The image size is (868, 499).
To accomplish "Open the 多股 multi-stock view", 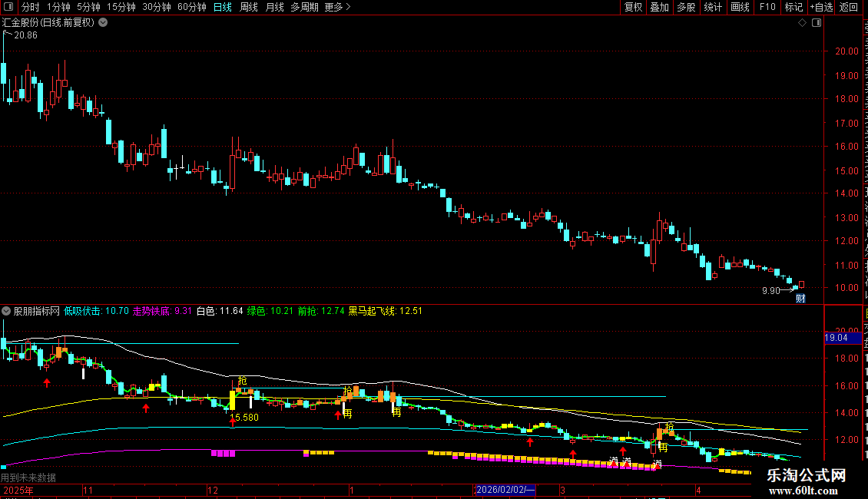I will click(686, 7).
